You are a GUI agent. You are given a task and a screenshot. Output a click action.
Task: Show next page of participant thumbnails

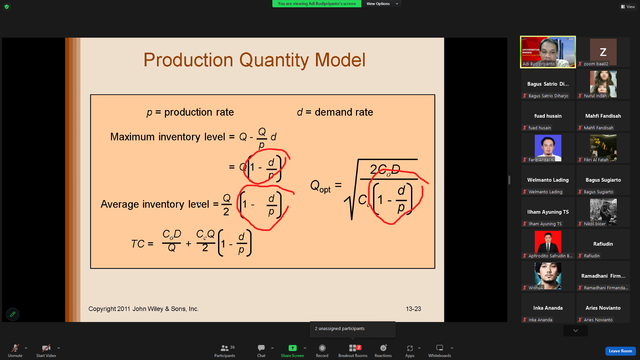[576, 331]
